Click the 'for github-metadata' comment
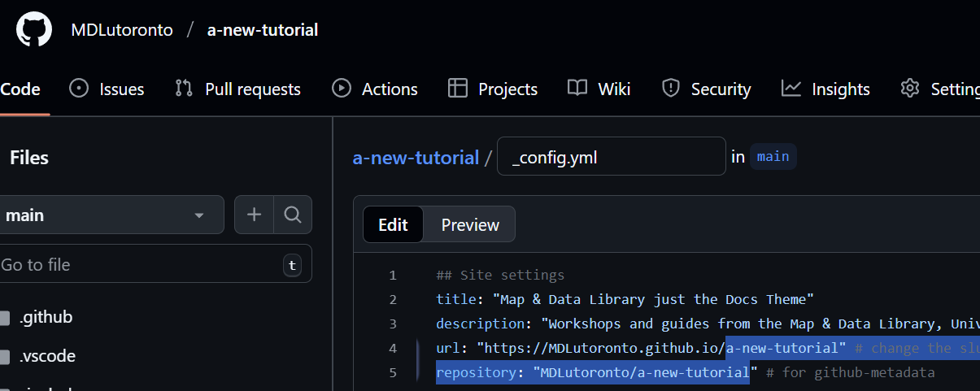Image resolution: width=980 pixels, height=391 pixels. coord(851,372)
